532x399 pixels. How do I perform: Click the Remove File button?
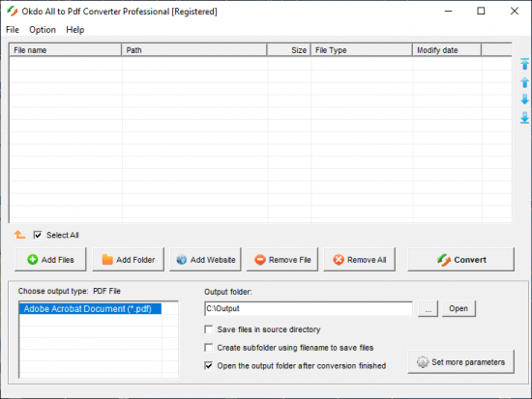pyautogui.click(x=282, y=260)
